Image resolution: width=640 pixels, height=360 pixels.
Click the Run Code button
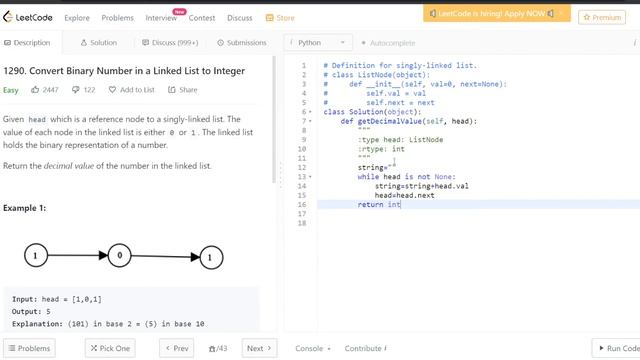click(x=616, y=348)
